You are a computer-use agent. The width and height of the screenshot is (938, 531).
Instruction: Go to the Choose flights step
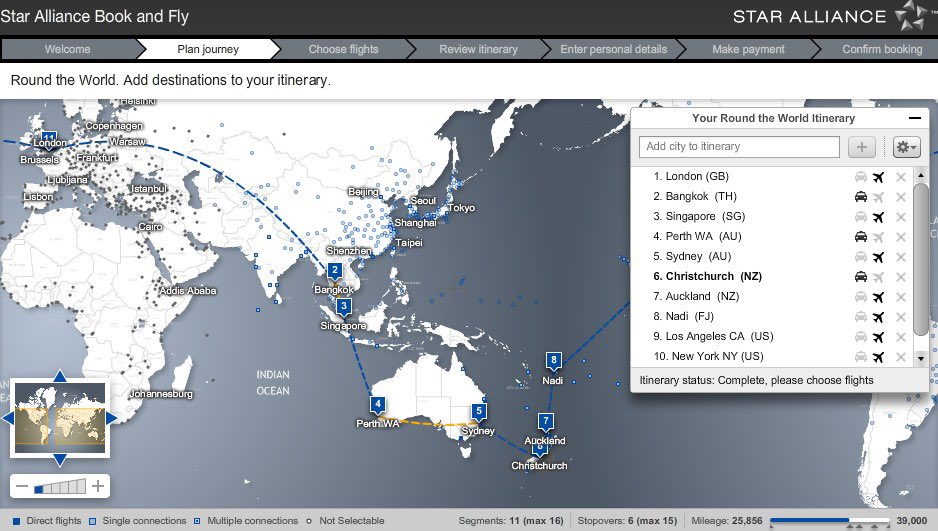click(343, 49)
